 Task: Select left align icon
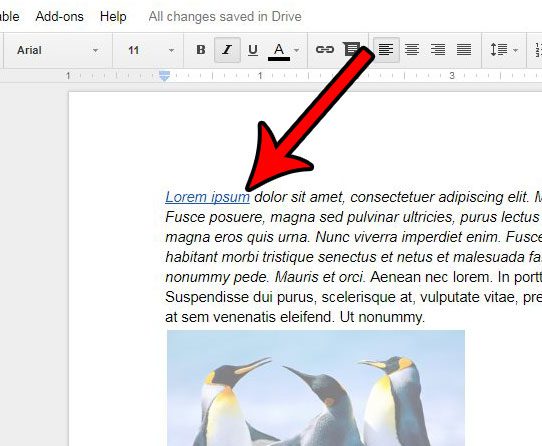386,50
